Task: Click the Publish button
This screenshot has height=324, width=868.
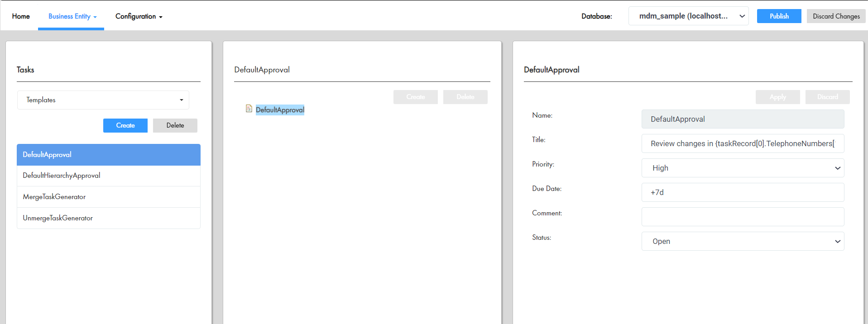Action: 779,16
